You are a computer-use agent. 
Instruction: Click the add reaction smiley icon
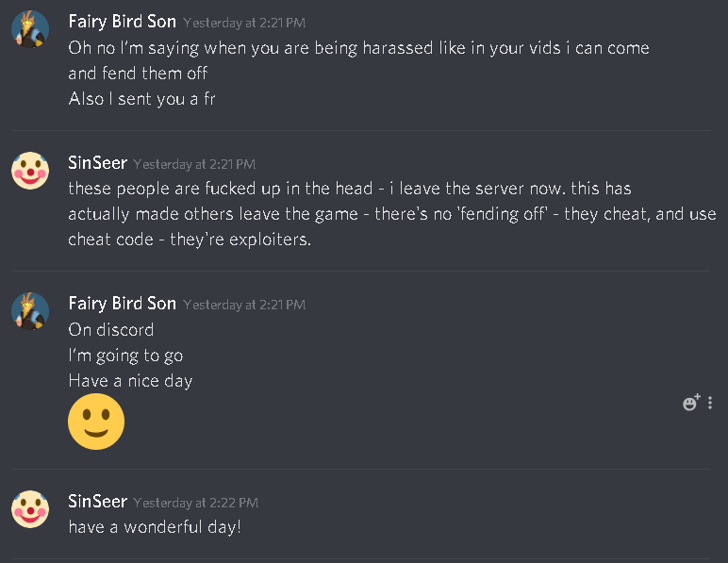pos(691,403)
